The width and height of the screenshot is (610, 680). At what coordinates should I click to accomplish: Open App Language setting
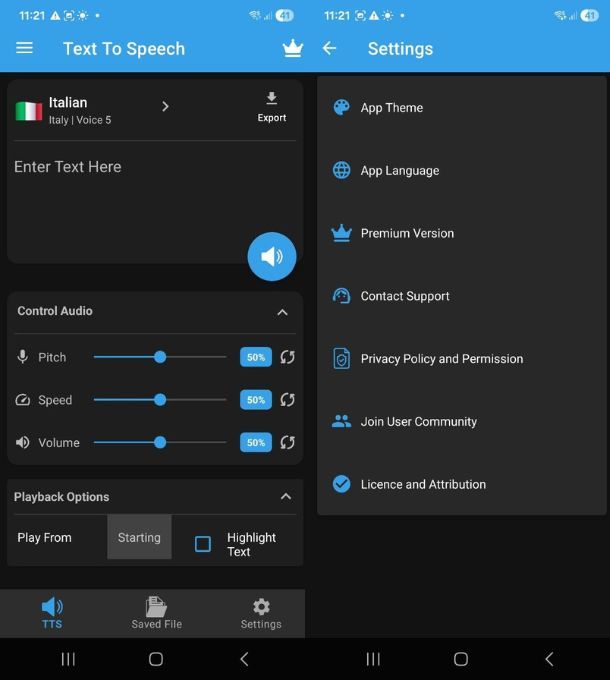pos(462,170)
